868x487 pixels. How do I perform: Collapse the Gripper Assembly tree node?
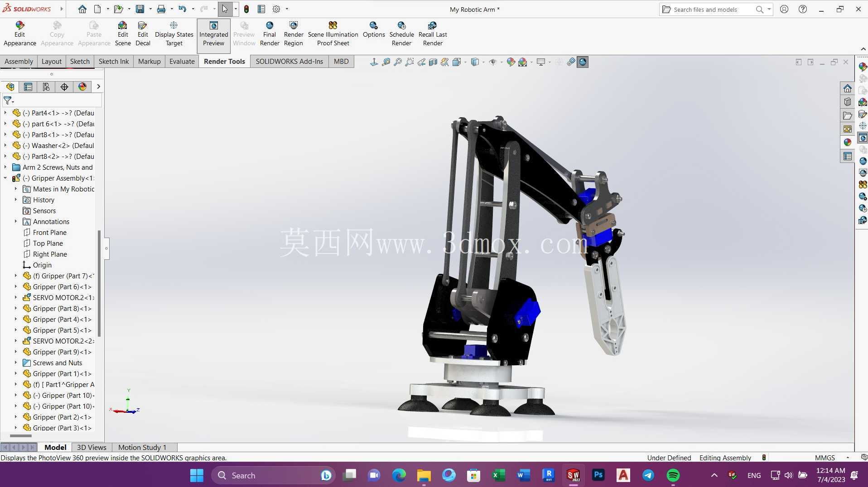[x=5, y=178]
